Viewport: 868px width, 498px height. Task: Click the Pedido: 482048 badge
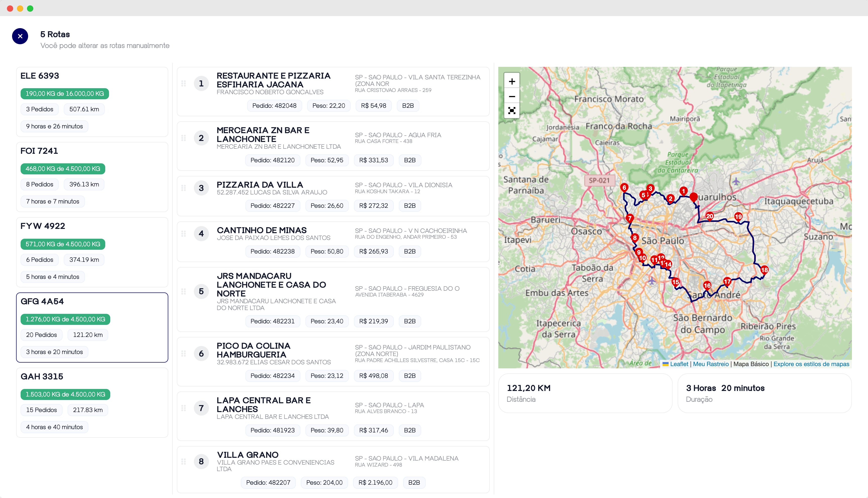point(274,106)
